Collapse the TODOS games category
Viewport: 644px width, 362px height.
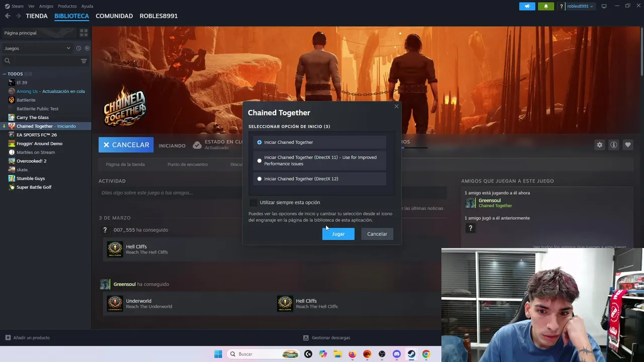tap(5, 74)
